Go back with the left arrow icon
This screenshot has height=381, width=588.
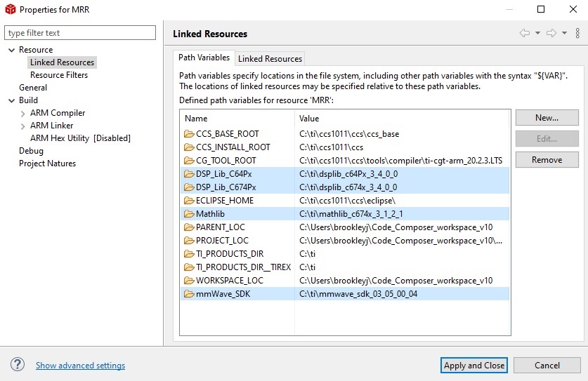(x=525, y=34)
